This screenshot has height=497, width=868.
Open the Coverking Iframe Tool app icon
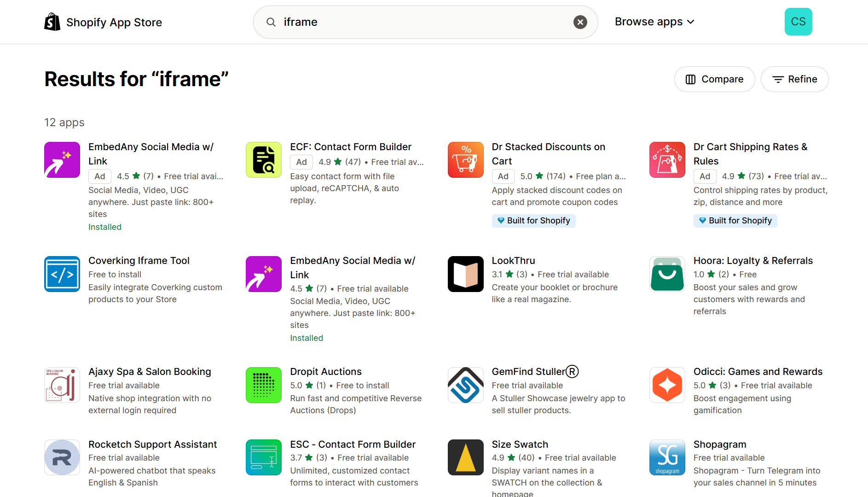pos(62,274)
